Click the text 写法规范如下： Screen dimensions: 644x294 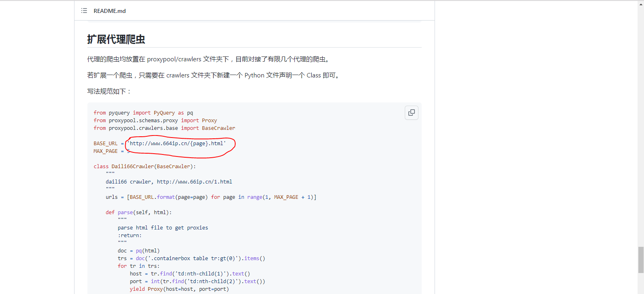pos(110,92)
